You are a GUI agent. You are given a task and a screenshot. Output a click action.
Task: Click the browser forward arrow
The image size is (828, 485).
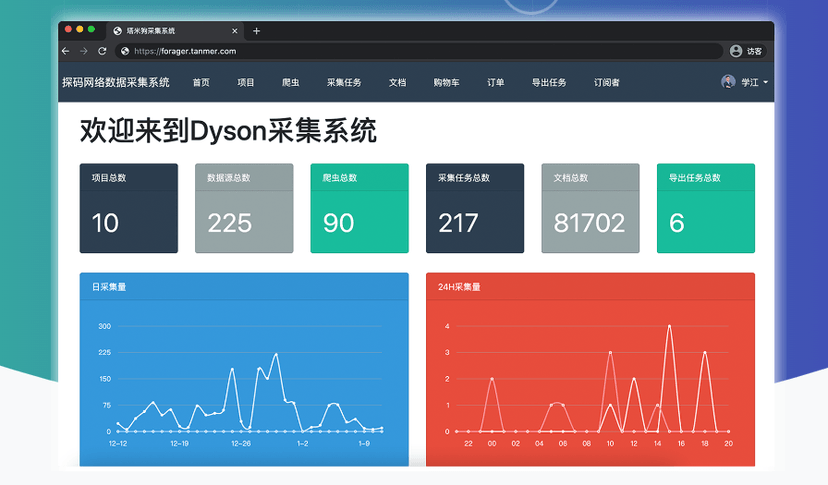pyautogui.click(x=83, y=51)
